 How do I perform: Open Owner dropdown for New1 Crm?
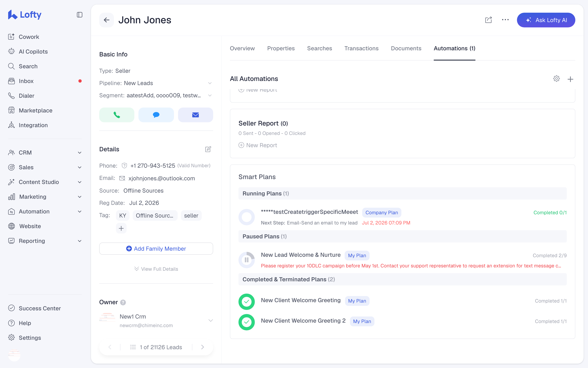coord(211,321)
